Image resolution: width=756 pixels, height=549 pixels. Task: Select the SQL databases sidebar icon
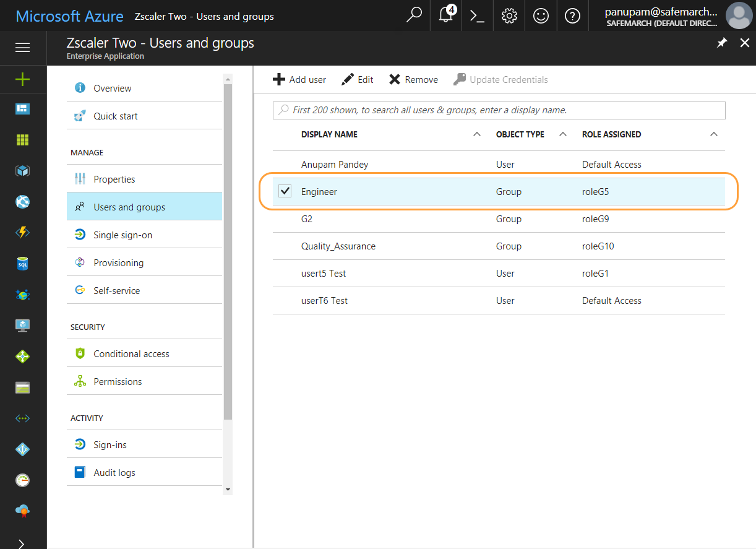(x=22, y=264)
